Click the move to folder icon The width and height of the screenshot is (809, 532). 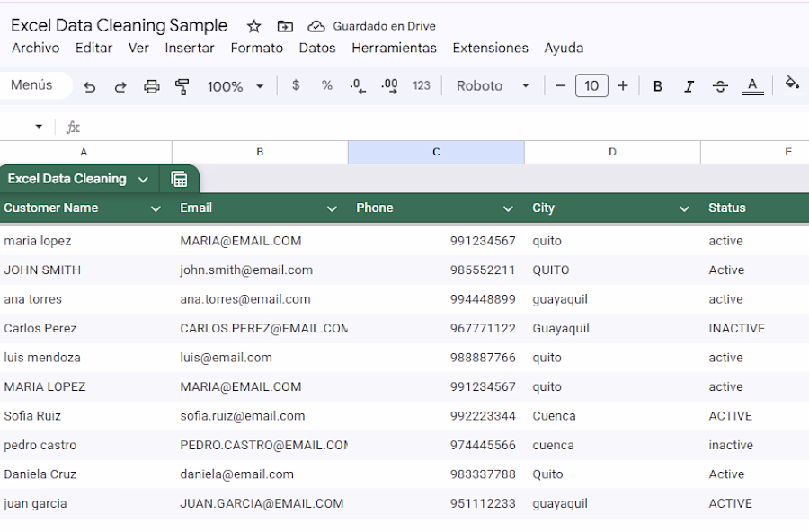[x=285, y=26]
